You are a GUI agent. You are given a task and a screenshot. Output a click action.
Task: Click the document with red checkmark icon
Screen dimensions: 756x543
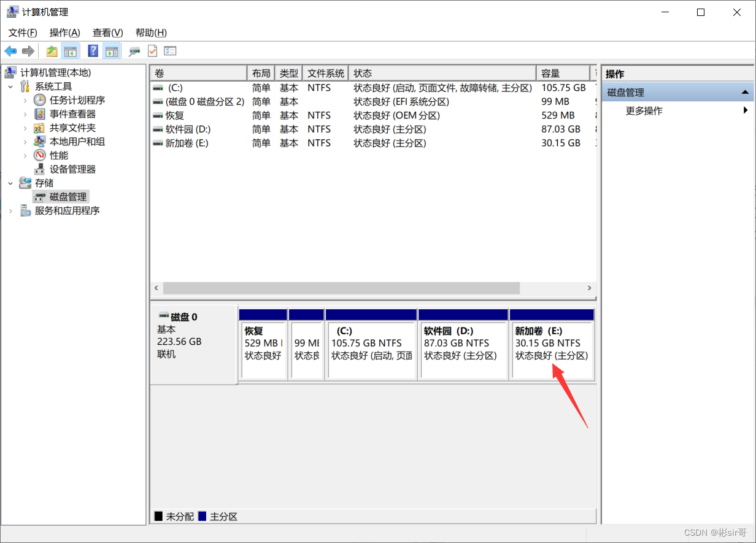pos(152,51)
